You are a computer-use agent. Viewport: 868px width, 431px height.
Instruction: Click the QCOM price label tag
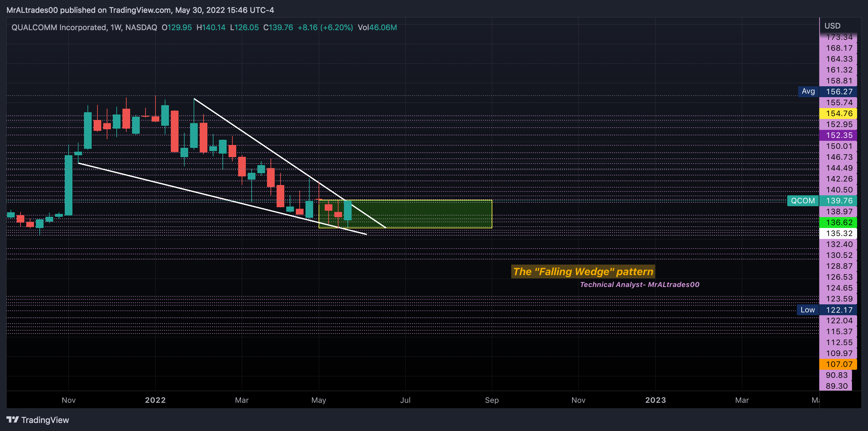803,201
